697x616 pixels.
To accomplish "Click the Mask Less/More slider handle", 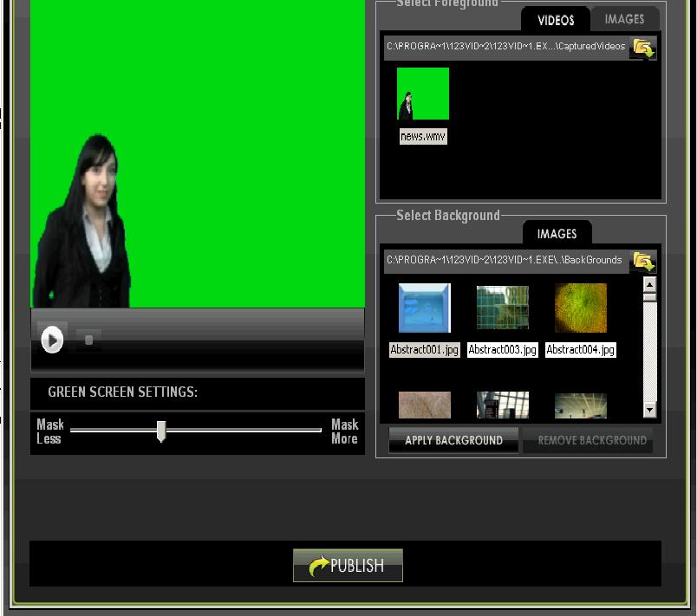I will 162,431.
